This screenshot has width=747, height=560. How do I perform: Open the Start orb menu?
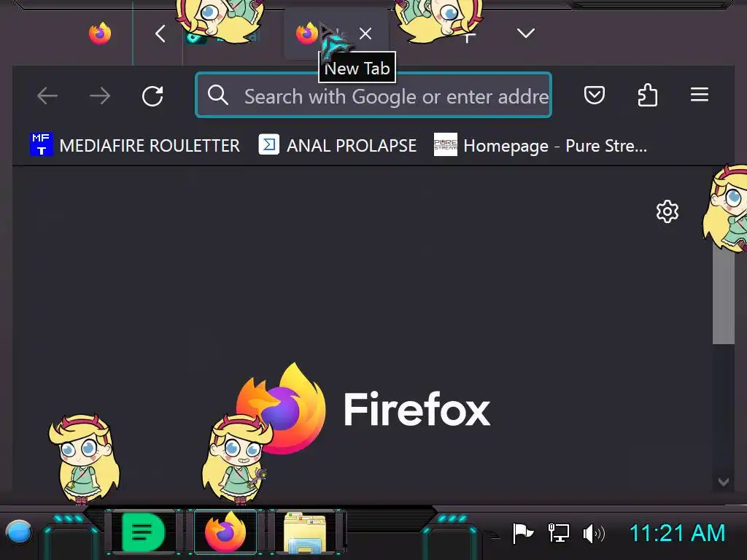[19, 532]
